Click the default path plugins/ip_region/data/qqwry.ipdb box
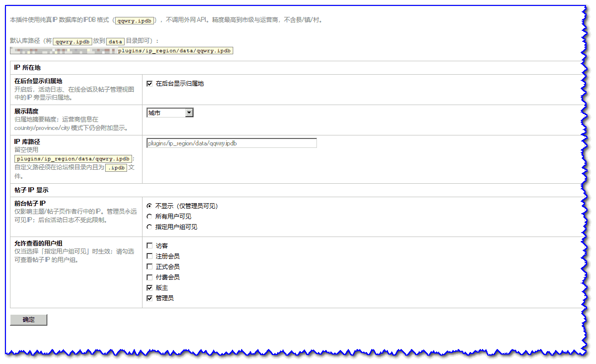Screen dimensions: 596x364 (x=122, y=50)
